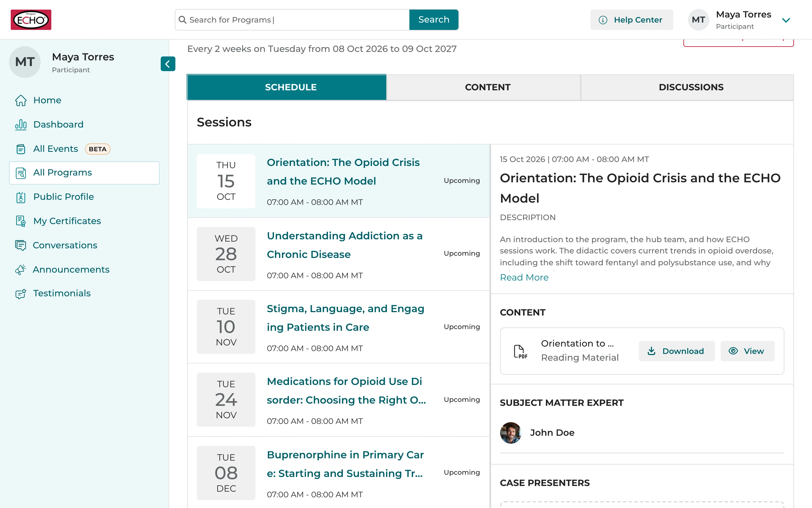Viewport: 812px width, 508px height.
Task: Click the Search for Programs input field
Action: [x=292, y=20]
